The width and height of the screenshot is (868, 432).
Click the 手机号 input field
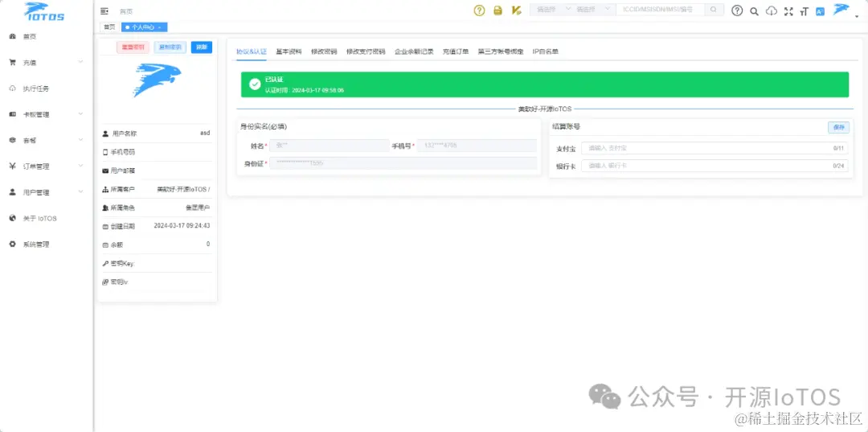(477, 146)
